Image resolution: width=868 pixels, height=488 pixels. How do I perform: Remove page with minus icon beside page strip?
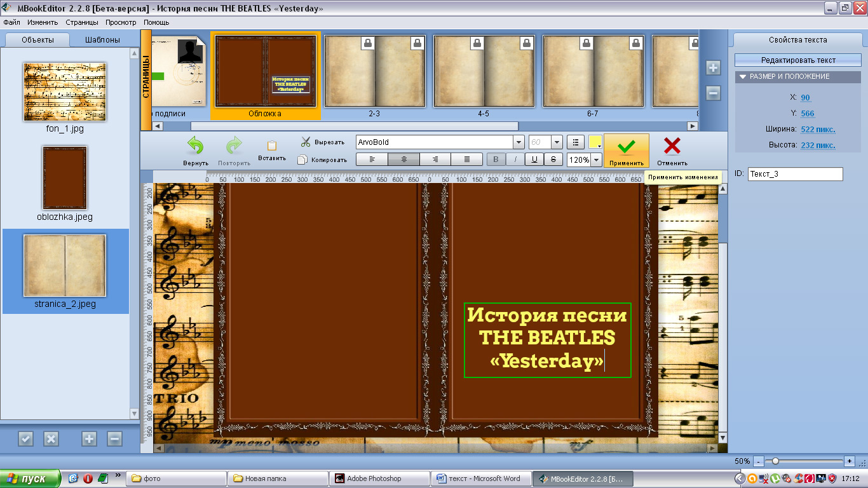point(713,93)
